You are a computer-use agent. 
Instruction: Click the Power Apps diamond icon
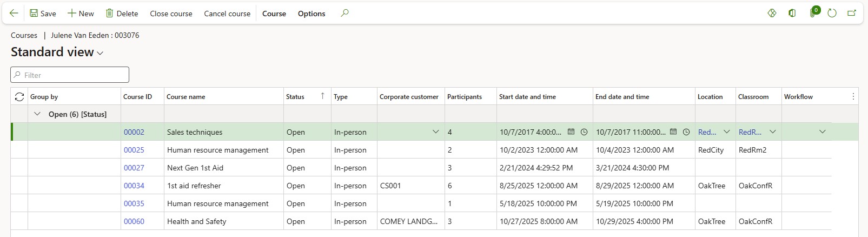772,14
